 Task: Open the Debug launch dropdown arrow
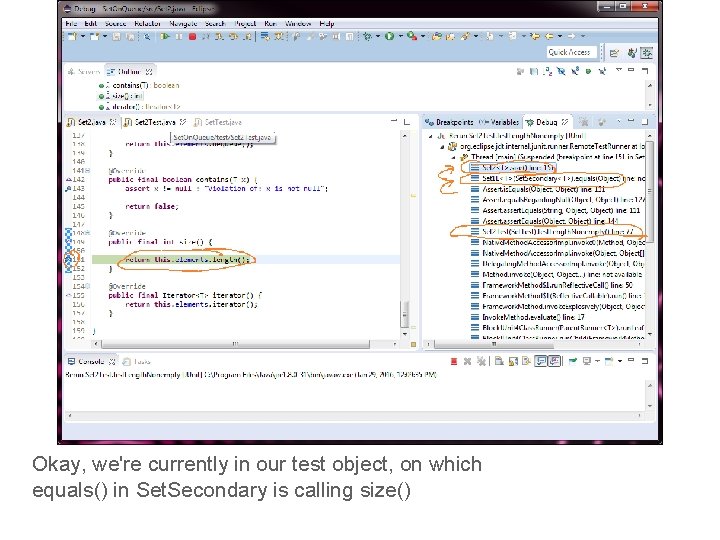(x=378, y=36)
